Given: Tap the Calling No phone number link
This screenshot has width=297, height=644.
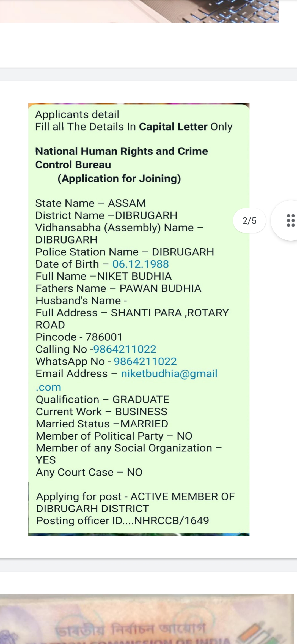Looking at the screenshot, I should pyautogui.click(x=125, y=349).
